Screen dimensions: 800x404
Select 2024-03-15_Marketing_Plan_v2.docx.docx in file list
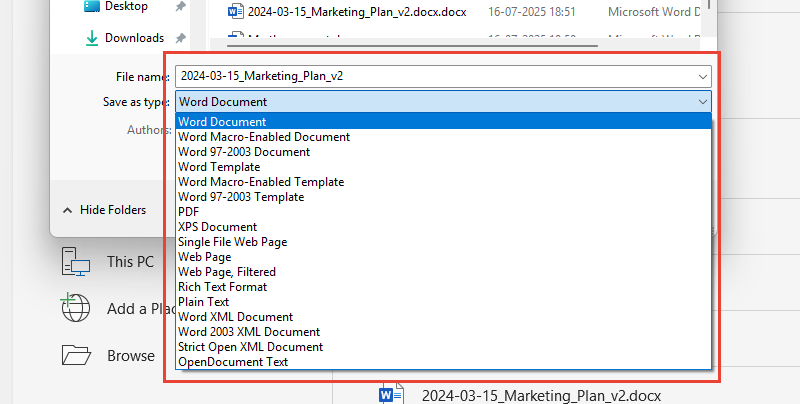pos(357,12)
